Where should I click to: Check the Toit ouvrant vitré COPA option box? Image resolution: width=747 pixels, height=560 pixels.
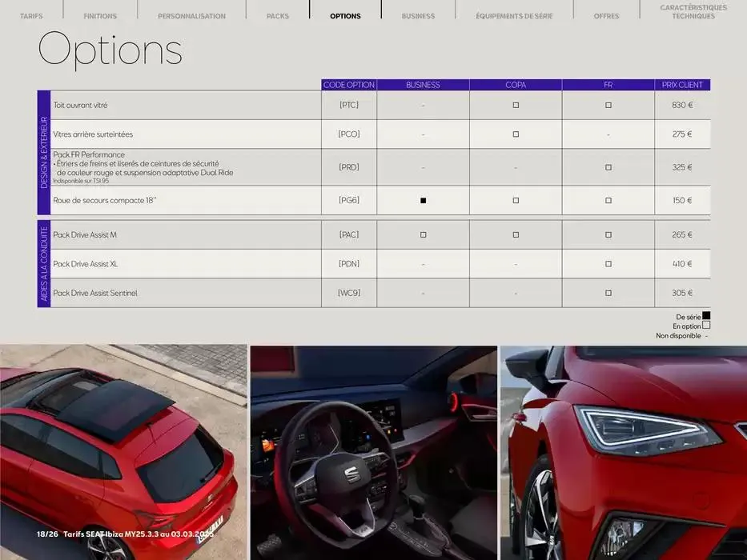pyautogui.click(x=516, y=104)
